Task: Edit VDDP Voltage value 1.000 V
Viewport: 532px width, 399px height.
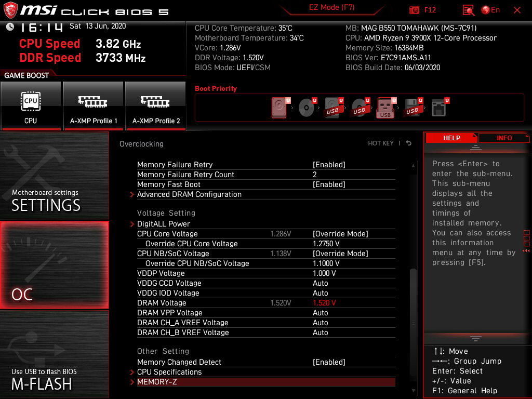Action: coord(324,273)
